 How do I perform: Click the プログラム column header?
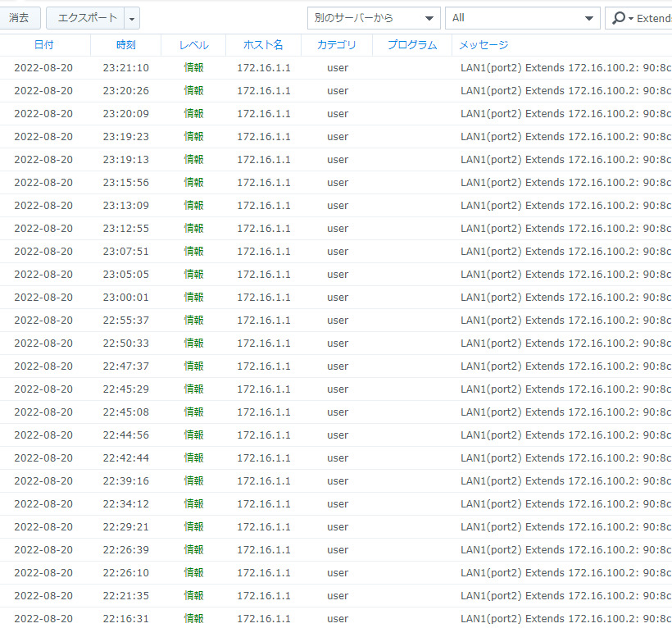click(x=412, y=45)
